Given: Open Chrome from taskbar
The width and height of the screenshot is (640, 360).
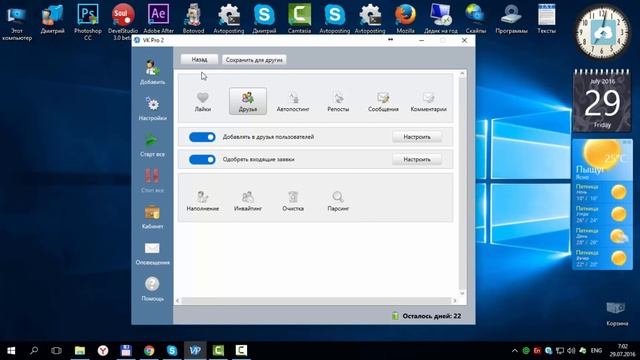Looking at the screenshot, I should click(149, 351).
